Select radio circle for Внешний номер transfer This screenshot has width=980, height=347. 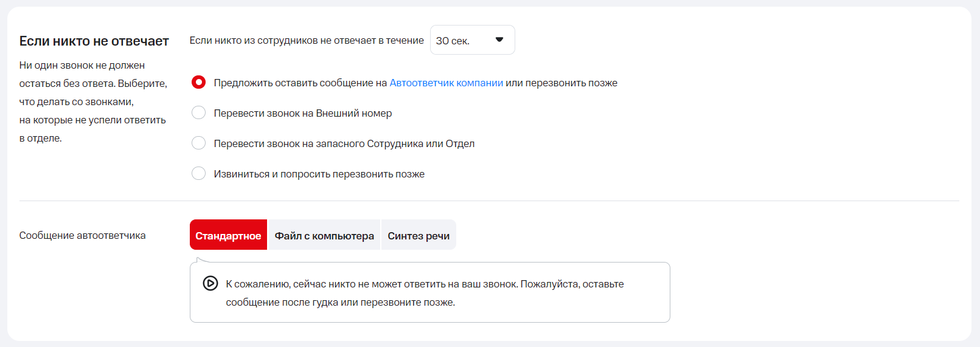pos(198,113)
